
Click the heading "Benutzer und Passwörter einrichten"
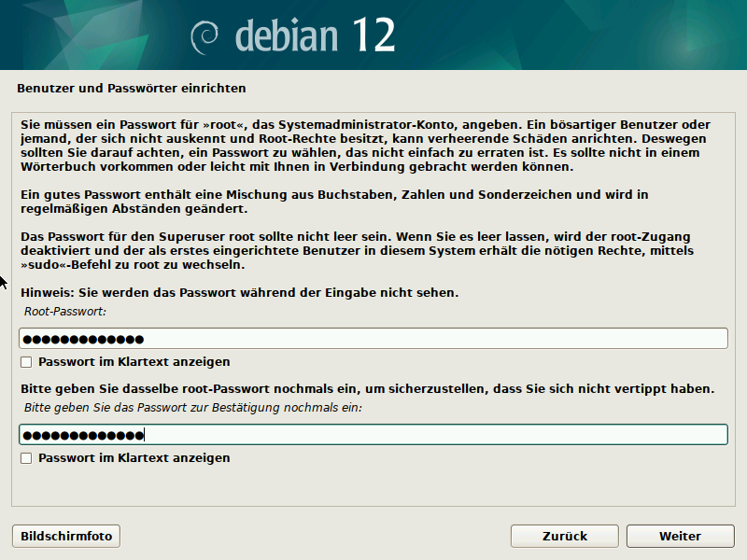click(132, 89)
